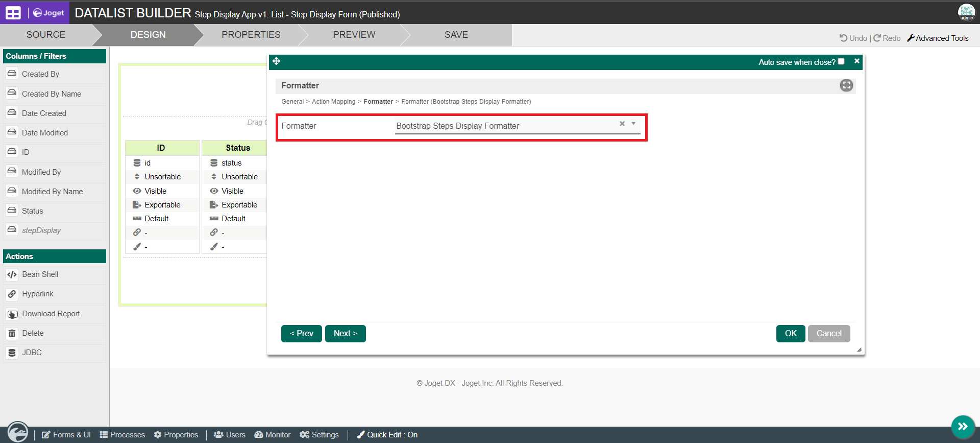Open Properties in bottom bar
Image resolution: width=980 pixels, height=443 pixels.
176,435
